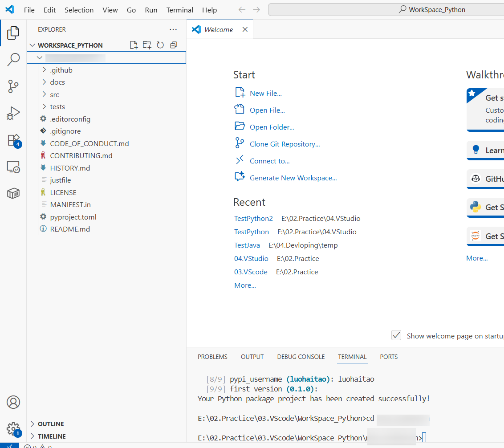The height and width of the screenshot is (448, 504).
Task: Click Clone Git Repository... link
Action: [285, 144]
